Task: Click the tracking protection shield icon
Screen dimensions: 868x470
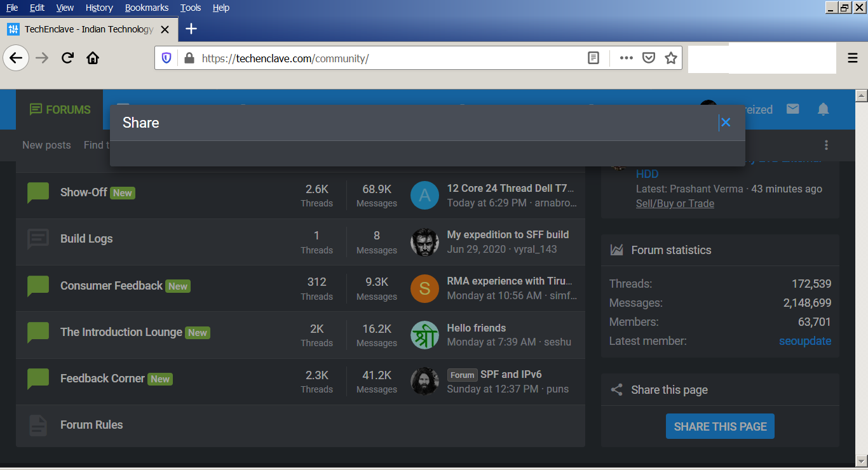Action: (x=166, y=58)
